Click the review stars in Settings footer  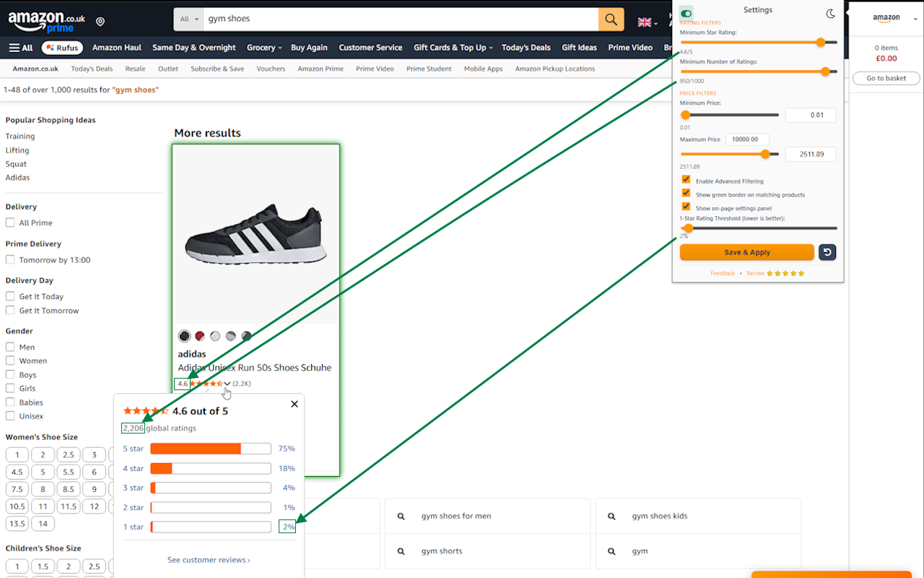785,273
